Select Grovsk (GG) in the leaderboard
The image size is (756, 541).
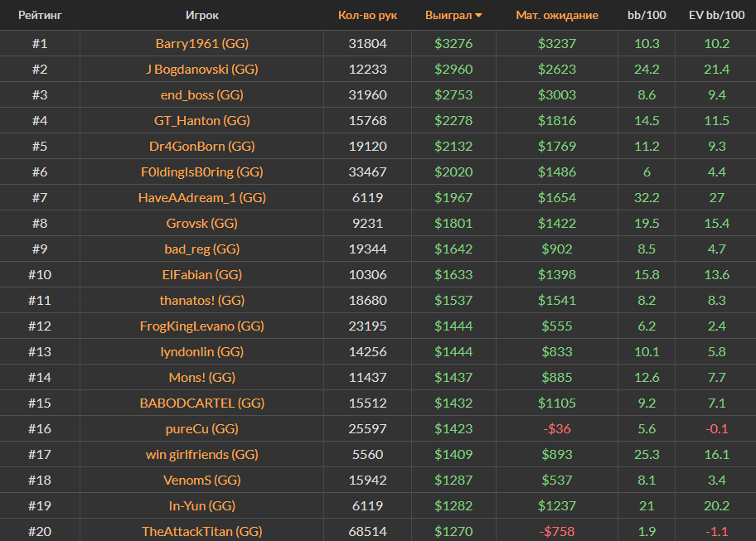(202, 223)
